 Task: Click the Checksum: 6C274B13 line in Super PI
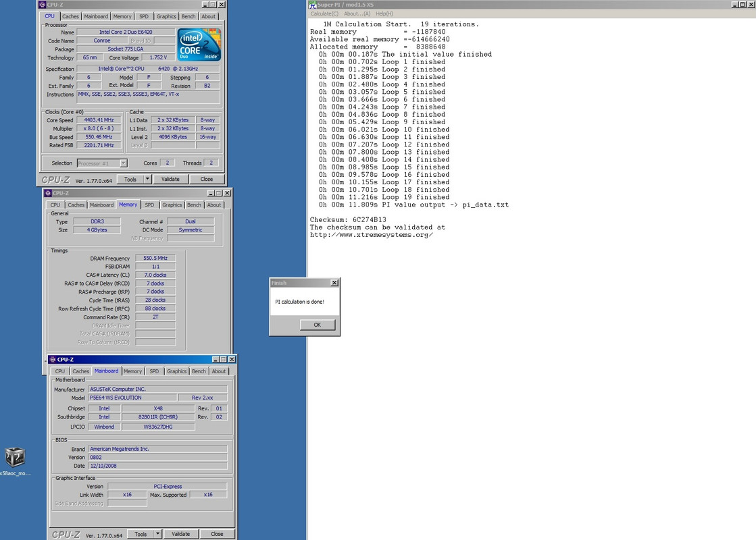click(x=348, y=219)
